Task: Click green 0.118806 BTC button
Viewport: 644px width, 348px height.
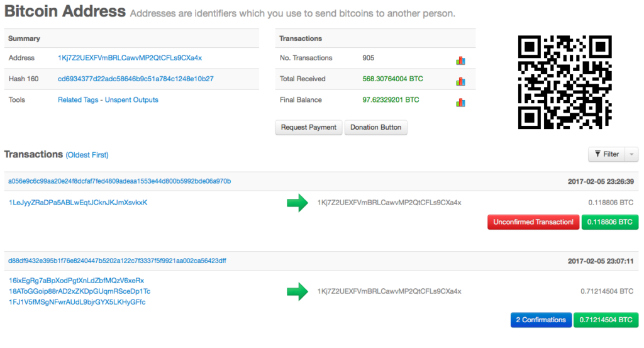Action: [x=610, y=222]
